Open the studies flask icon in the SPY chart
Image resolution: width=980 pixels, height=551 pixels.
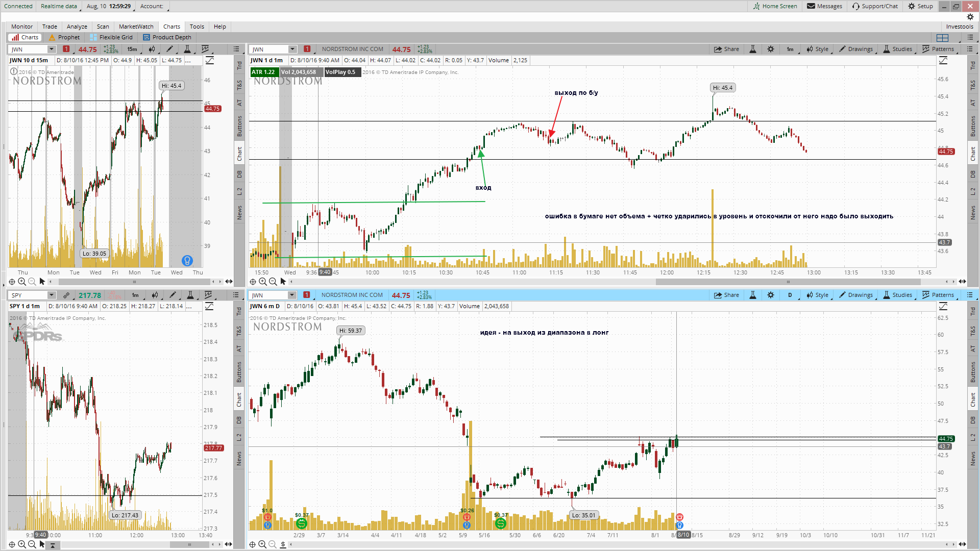[x=190, y=295]
